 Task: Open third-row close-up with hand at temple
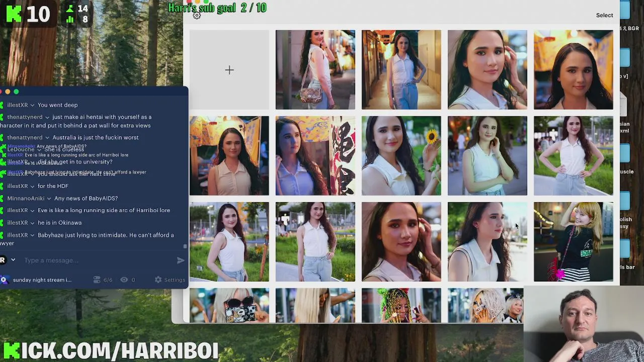(x=401, y=241)
